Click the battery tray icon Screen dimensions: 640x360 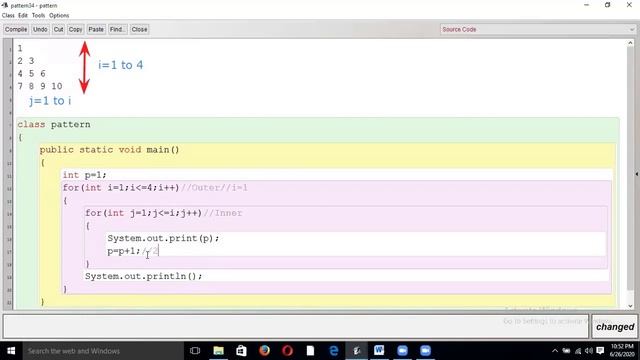coord(566,351)
